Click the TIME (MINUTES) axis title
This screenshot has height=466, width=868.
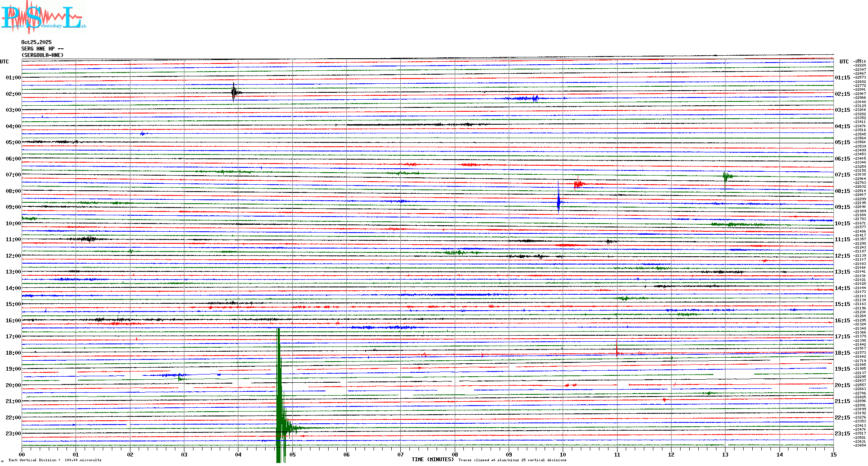[x=432, y=460]
